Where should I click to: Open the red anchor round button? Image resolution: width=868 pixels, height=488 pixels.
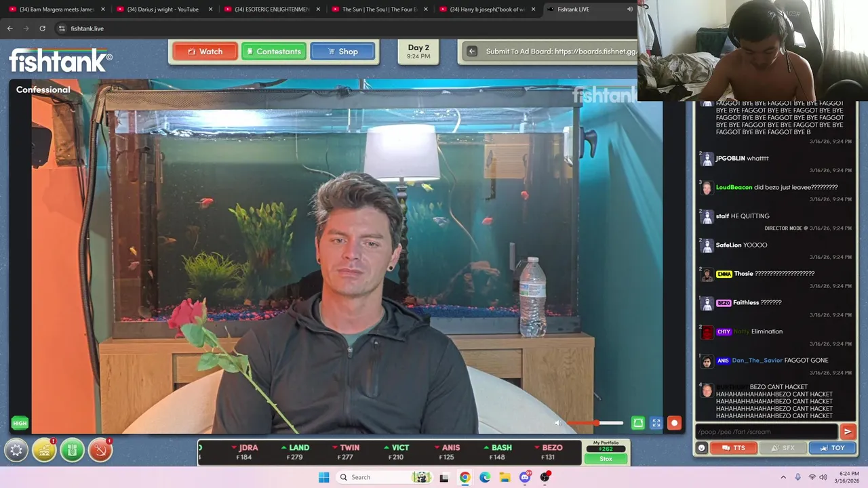[x=100, y=450]
